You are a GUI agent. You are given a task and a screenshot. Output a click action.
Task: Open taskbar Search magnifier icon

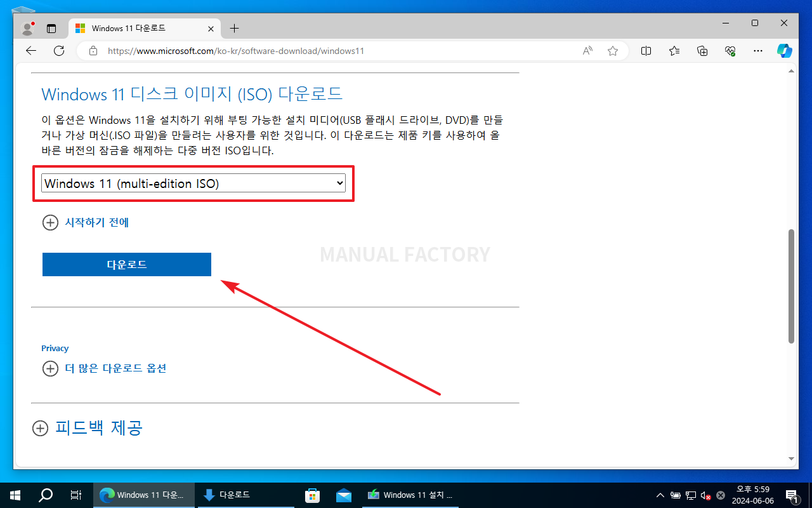[46, 495]
